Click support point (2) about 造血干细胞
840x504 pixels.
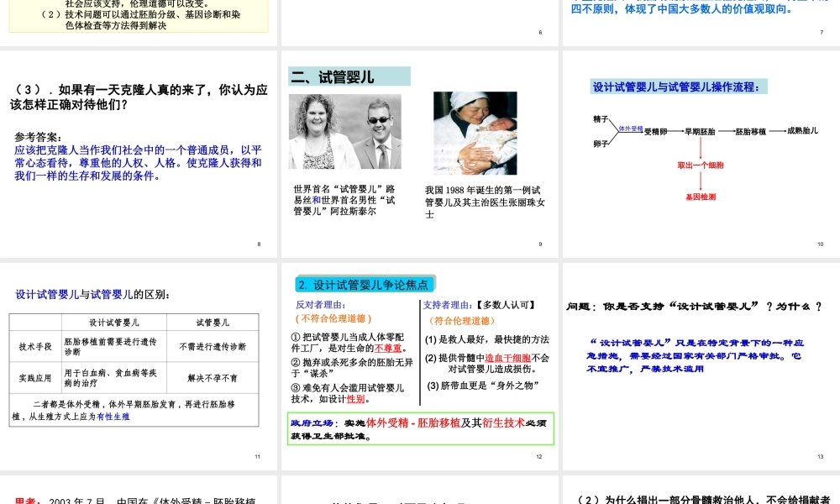[x=487, y=363]
